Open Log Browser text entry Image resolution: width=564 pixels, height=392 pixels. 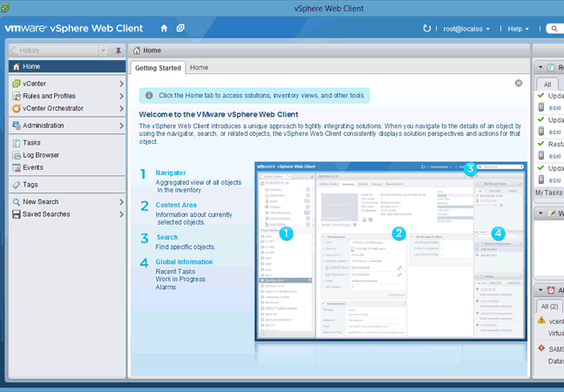(41, 155)
